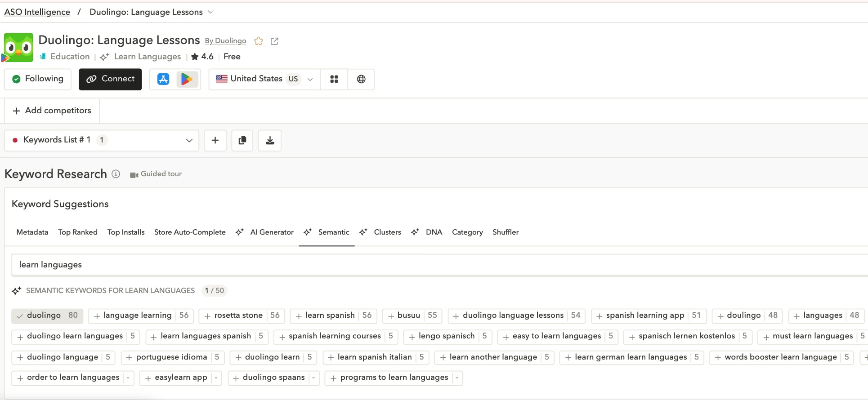This screenshot has height=400, width=868.
Task: Open the By Duolingo publisher link
Action: click(225, 41)
